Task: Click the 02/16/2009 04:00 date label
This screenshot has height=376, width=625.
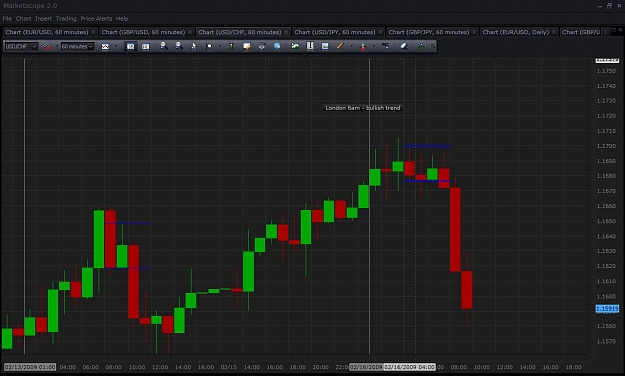Action: pos(410,367)
